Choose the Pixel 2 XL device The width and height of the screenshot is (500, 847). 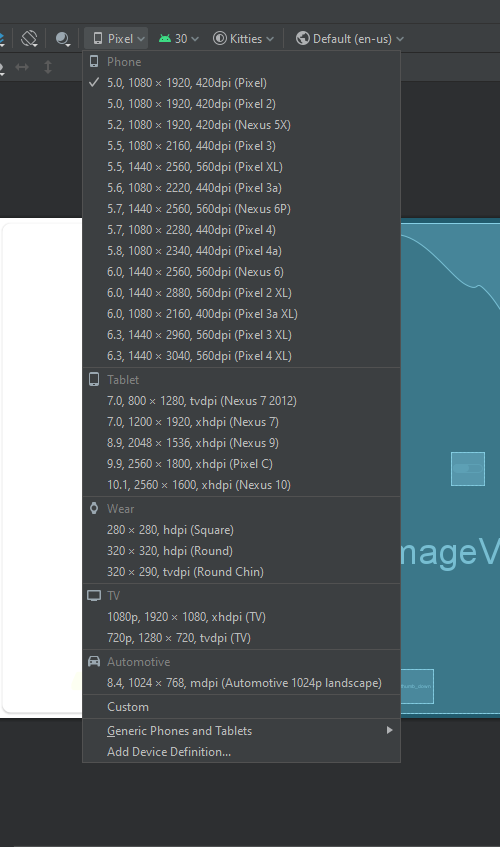(x=241, y=293)
